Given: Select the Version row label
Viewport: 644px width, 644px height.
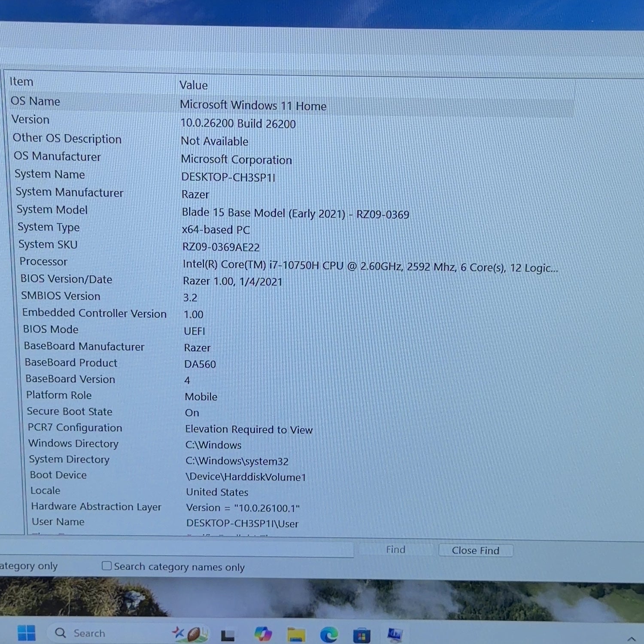Looking at the screenshot, I should (30, 119).
